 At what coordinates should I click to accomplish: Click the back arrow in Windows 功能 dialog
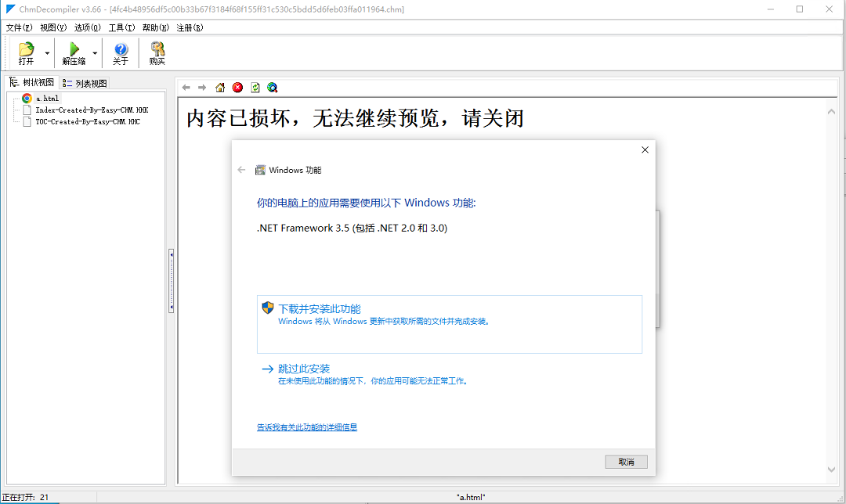click(241, 170)
